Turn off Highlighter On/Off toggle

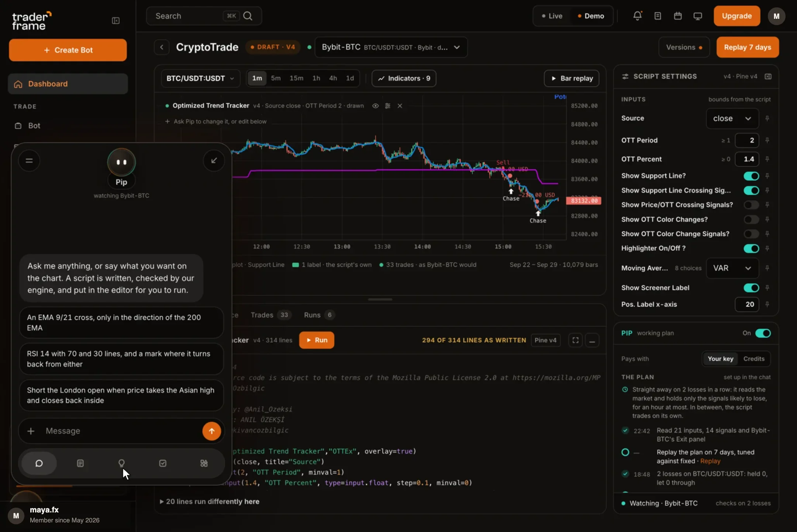pos(751,248)
